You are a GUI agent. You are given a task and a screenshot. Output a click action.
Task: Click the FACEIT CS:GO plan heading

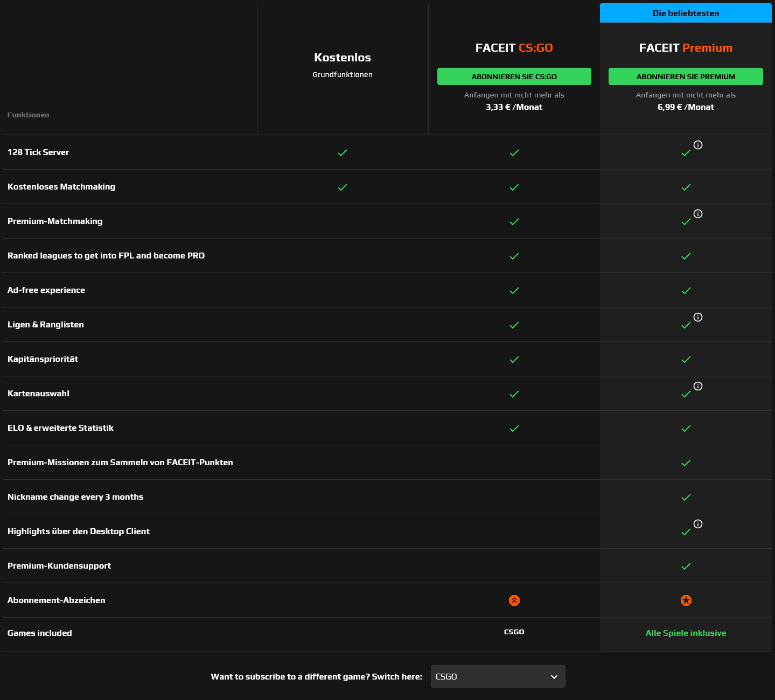[x=514, y=48]
